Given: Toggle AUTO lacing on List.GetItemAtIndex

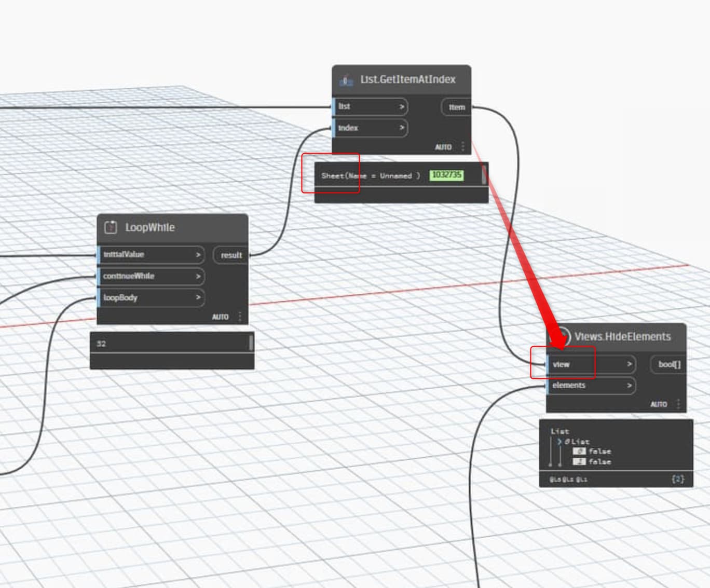Looking at the screenshot, I should click(444, 147).
